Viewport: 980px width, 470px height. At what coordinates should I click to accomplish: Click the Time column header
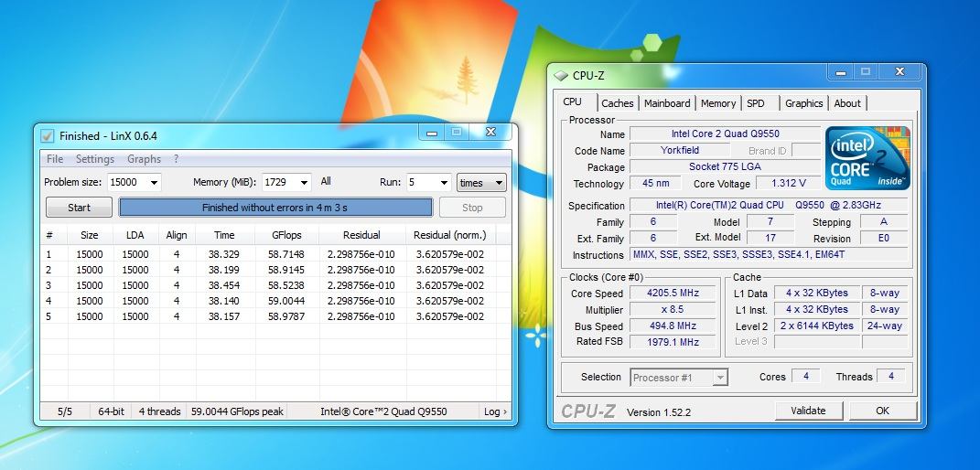(x=224, y=235)
